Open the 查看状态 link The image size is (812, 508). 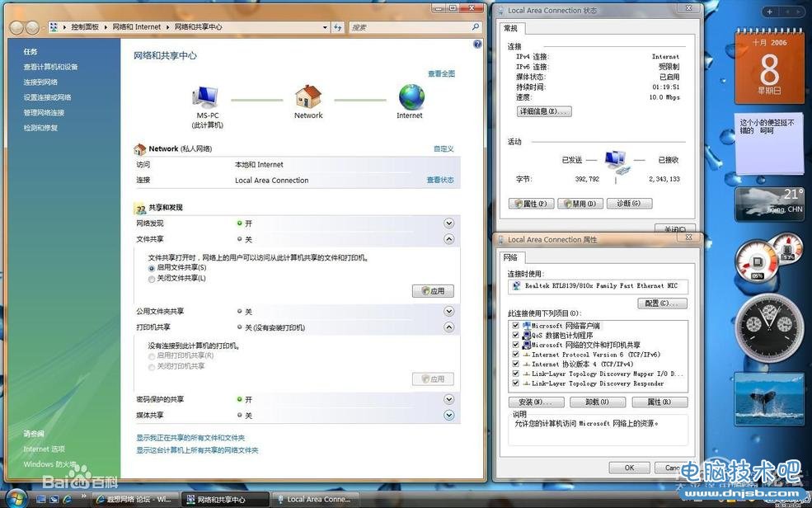coord(439,180)
